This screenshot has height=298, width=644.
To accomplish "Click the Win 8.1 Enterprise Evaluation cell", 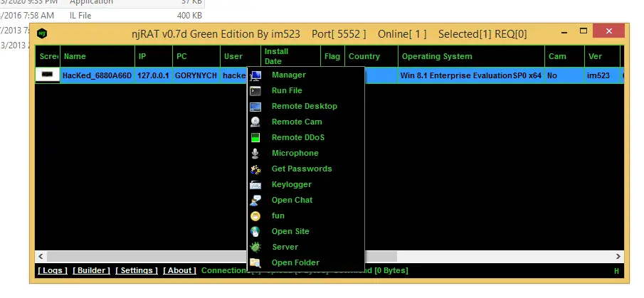I will (x=471, y=75).
